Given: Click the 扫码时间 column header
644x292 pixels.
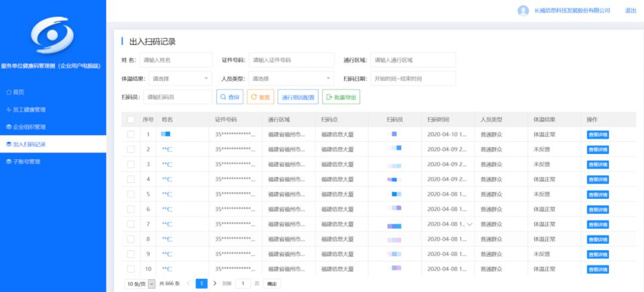Looking at the screenshot, I should [438, 120].
